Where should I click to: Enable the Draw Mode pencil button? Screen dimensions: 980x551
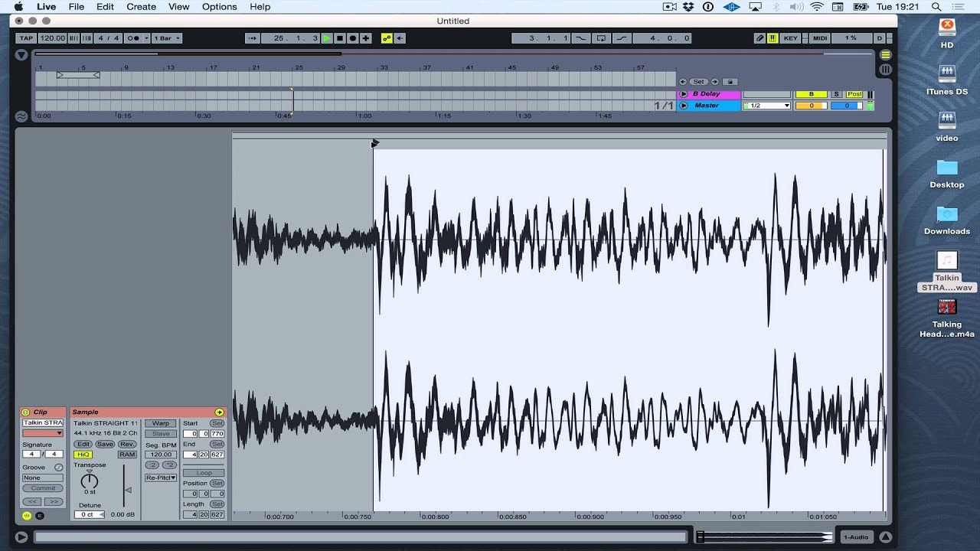(759, 38)
